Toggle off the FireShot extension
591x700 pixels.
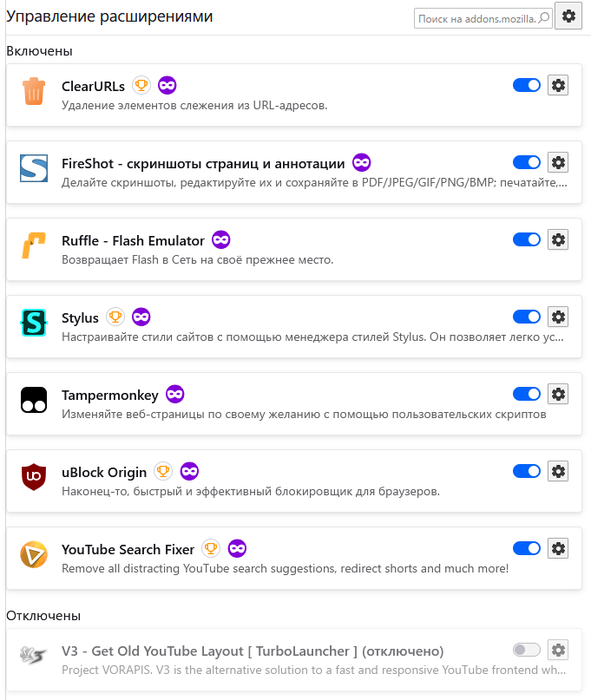527,162
